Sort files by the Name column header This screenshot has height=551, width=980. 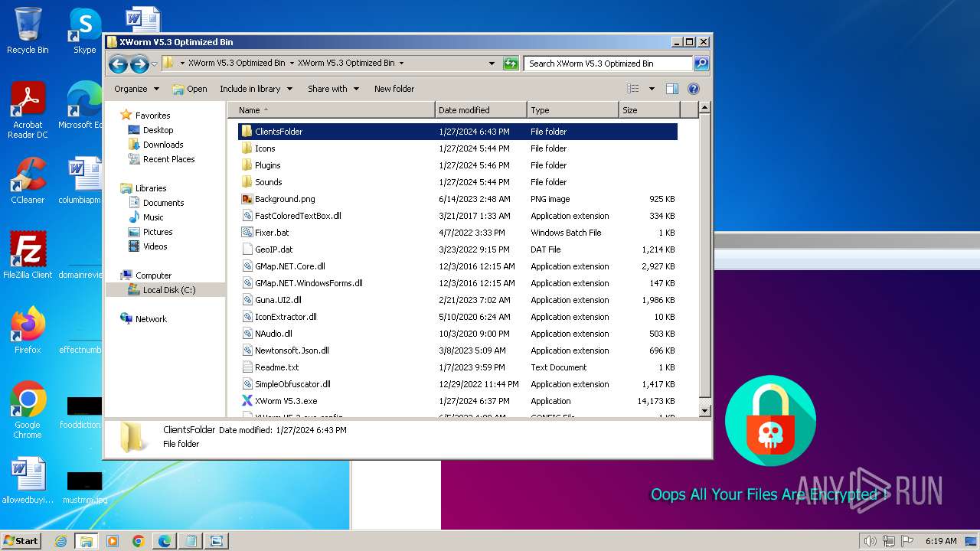pos(332,110)
